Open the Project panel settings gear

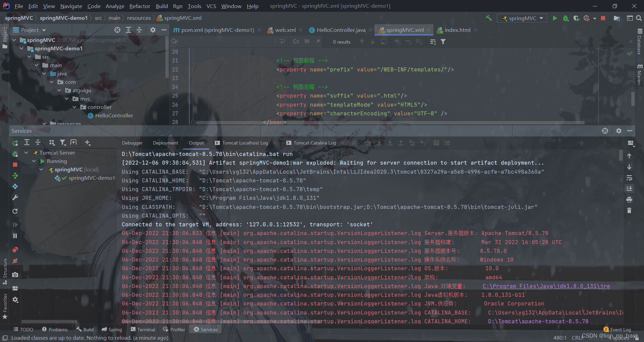pos(153,30)
